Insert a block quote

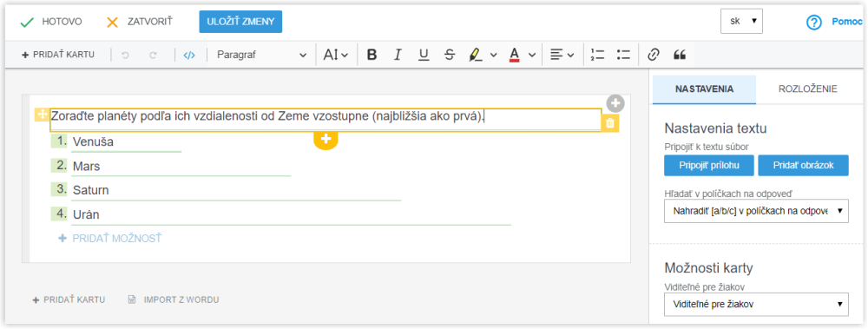(680, 55)
